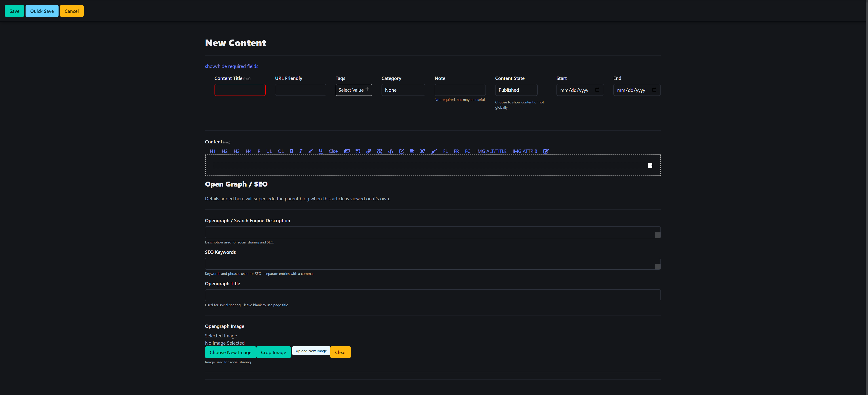This screenshot has height=395, width=868.
Task: Select the IMG ALT/TITLE toolbar option
Action: [491, 151]
